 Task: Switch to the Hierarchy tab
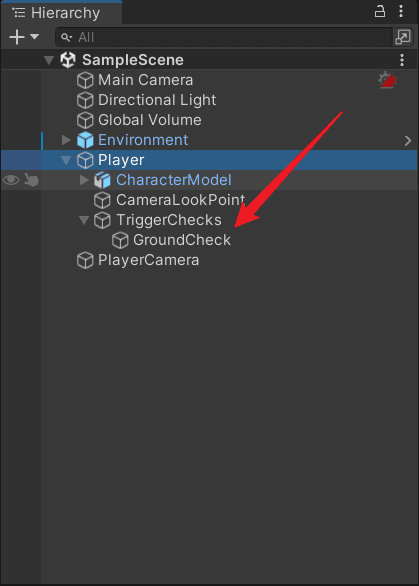pyautogui.click(x=61, y=13)
